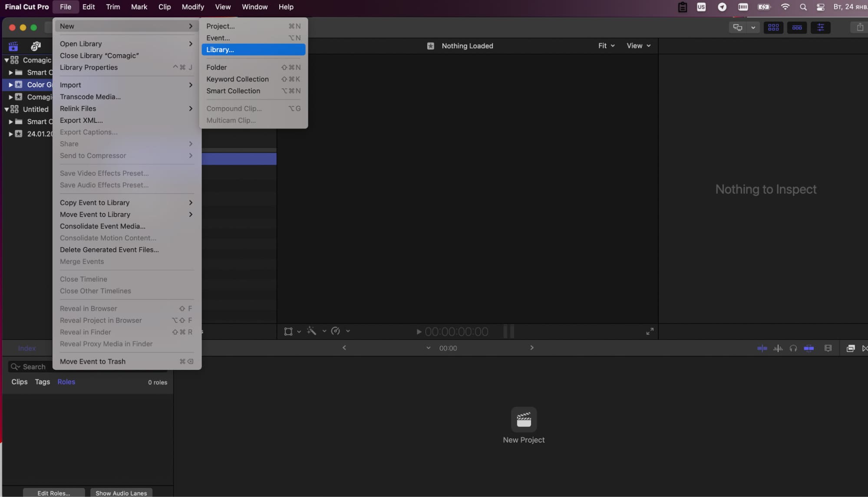Viewport: 868px width, 497px height.
Task: Click the US input source icon
Action: point(701,7)
